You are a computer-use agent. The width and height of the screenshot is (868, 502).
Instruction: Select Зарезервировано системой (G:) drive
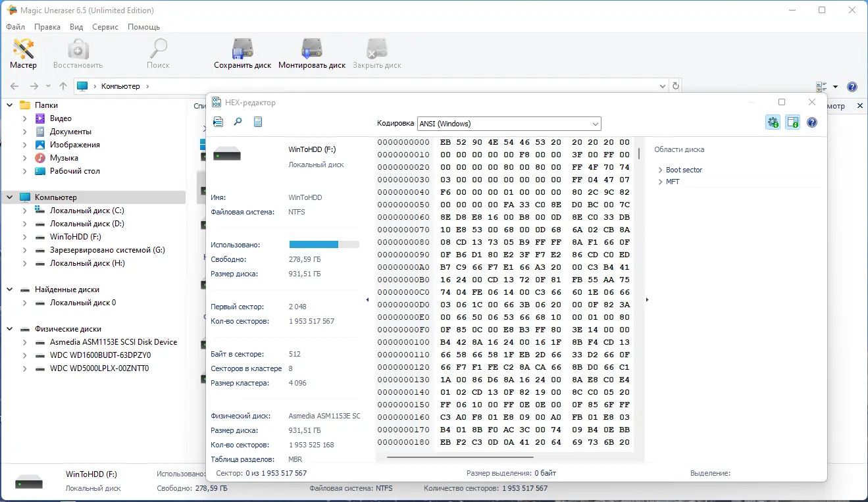click(107, 250)
